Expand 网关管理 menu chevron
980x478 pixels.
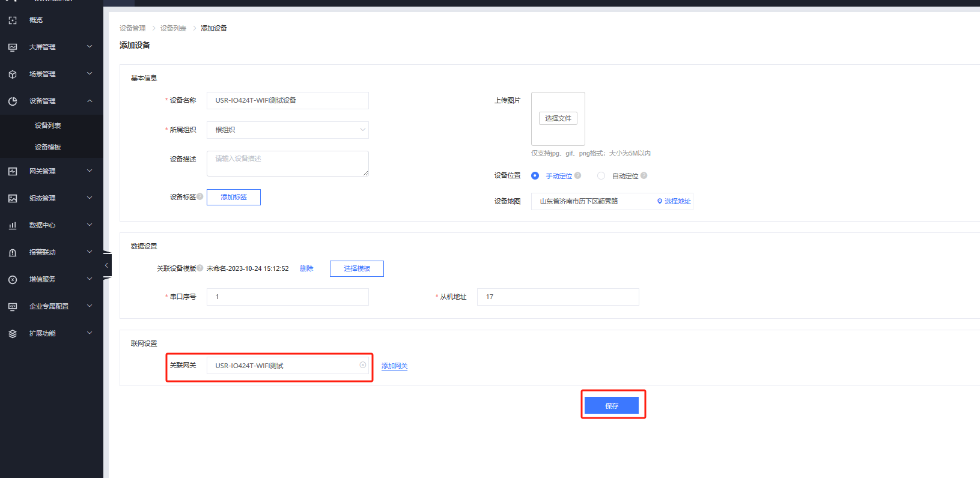tap(90, 171)
